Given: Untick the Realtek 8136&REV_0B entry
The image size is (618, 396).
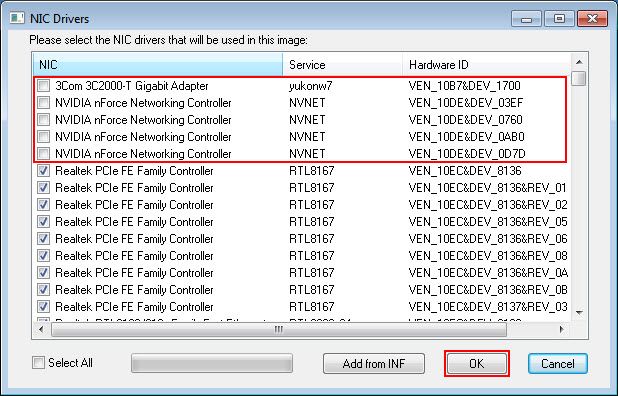Looking at the screenshot, I should tap(43, 290).
